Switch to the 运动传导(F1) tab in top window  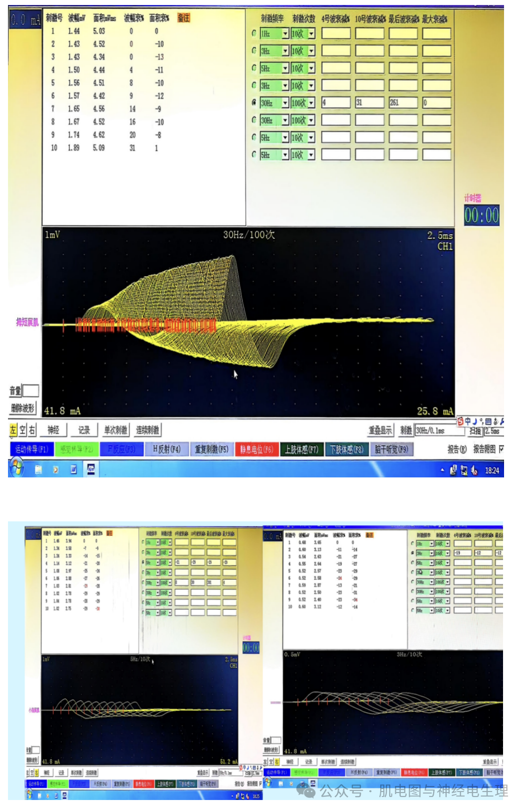[x=31, y=449]
